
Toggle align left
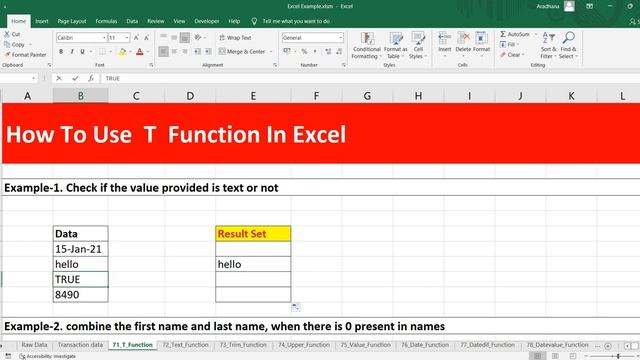[163, 51]
